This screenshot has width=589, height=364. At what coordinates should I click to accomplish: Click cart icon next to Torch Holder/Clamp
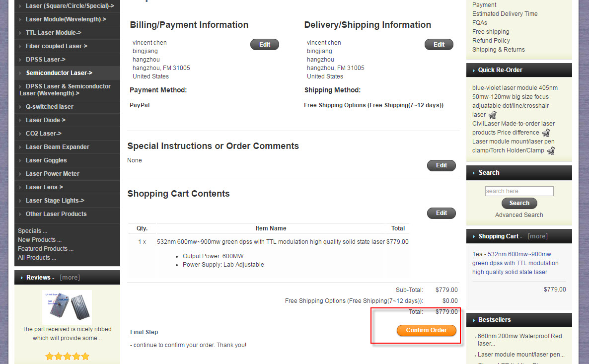coord(550,150)
